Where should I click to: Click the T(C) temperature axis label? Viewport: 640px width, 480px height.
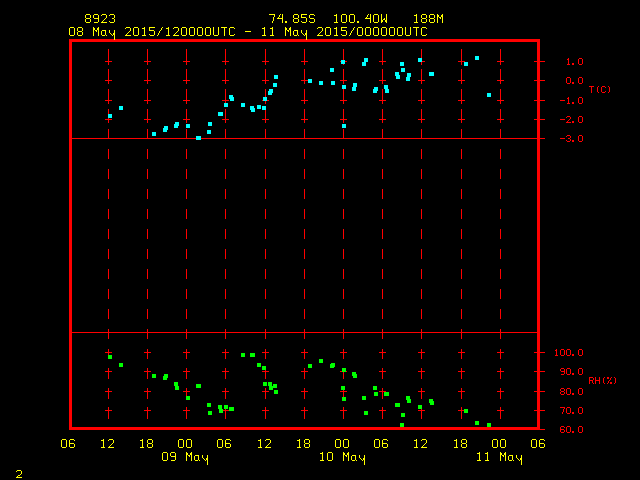pyautogui.click(x=599, y=90)
